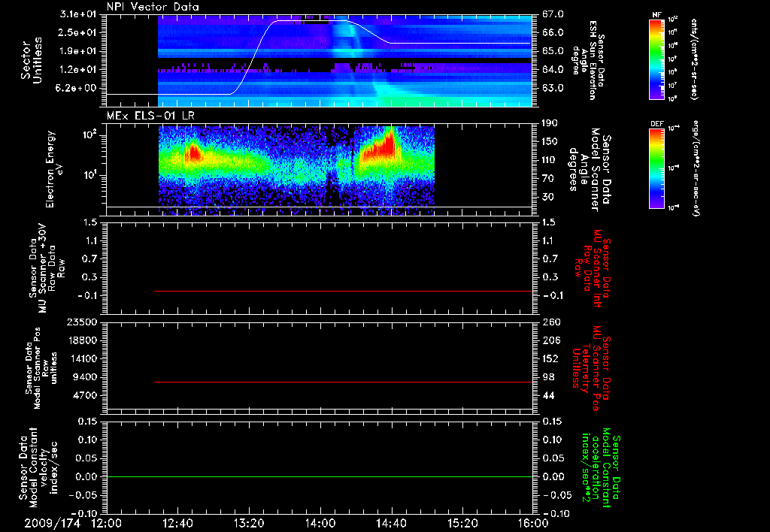Click the 110 scanner angle tick
This screenshot has width=770, height=532.
tap(550, 160)
